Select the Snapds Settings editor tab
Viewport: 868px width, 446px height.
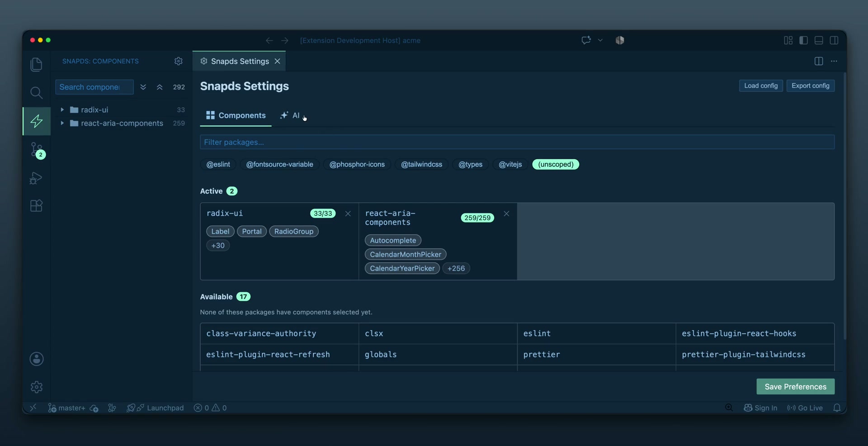pos(240,61)
